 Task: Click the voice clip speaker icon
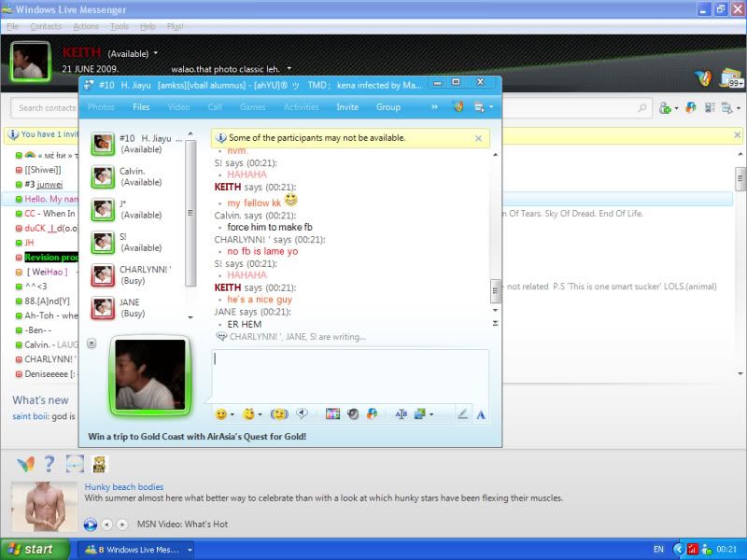(x=303, y=413)
